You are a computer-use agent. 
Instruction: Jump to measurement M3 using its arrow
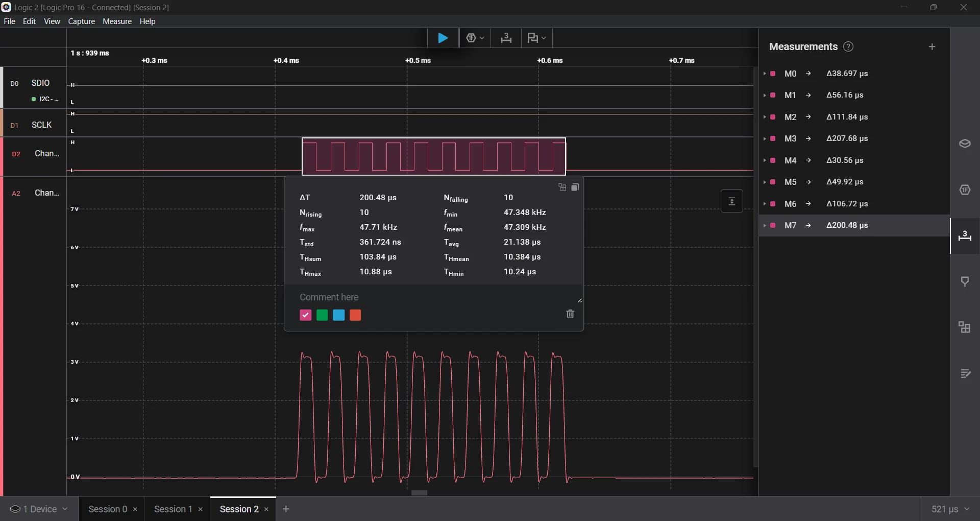[x=808, y=138]
